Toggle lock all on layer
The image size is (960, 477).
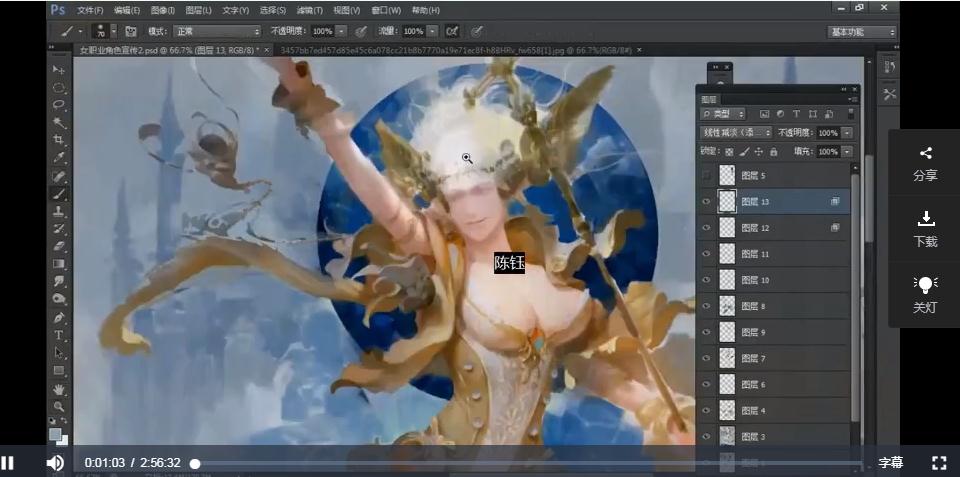[773, 151]
